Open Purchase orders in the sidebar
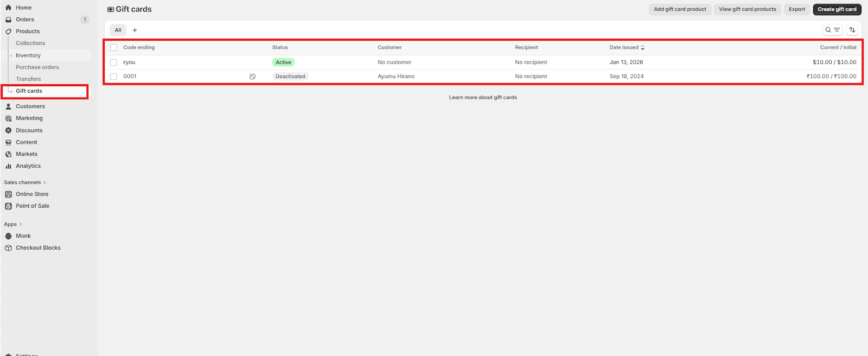868x356 pixels. (x=37, y=67)
